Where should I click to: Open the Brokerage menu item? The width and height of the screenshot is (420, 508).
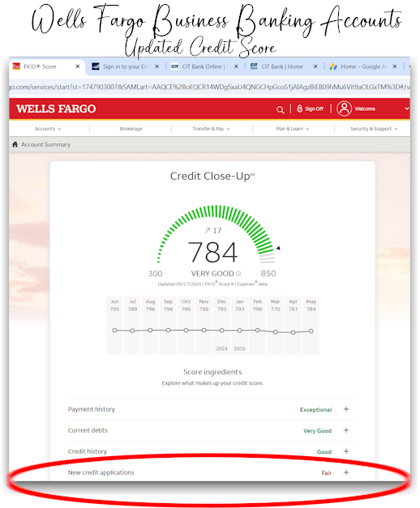pos(131,129)
